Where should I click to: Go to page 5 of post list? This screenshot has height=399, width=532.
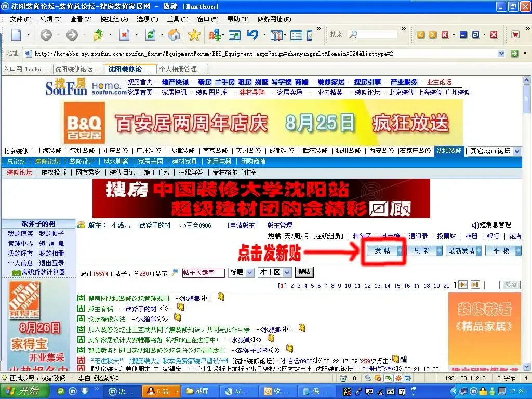click(312, 286)
